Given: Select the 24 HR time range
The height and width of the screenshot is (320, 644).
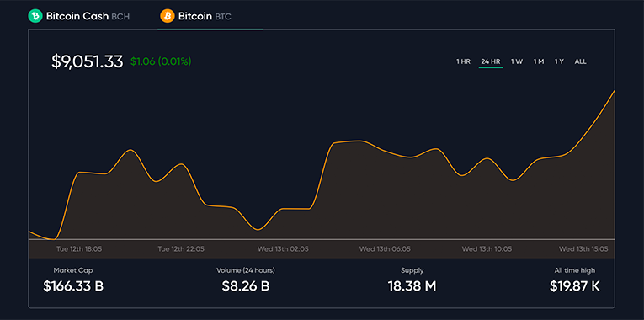Looking at the screenshot, I should coord(491,61).
